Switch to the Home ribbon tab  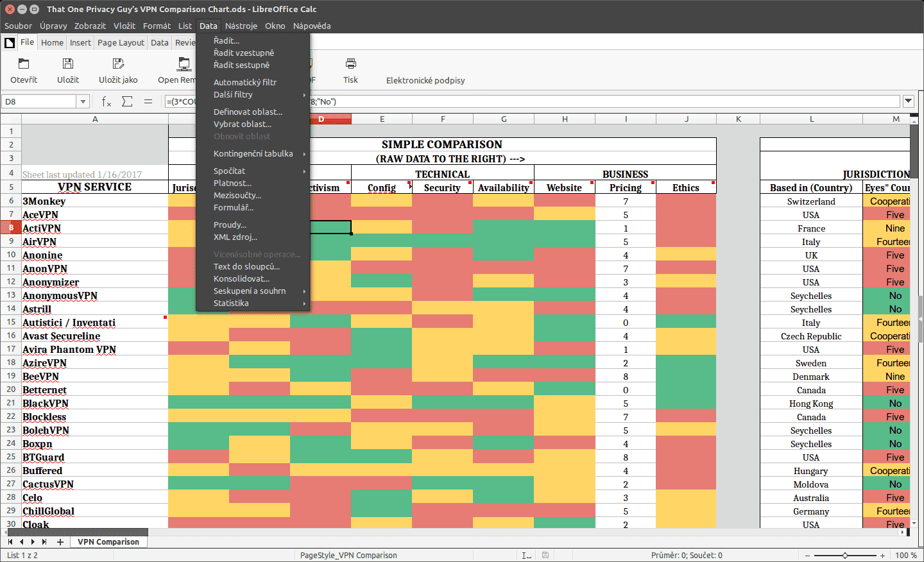click(52, 43)
